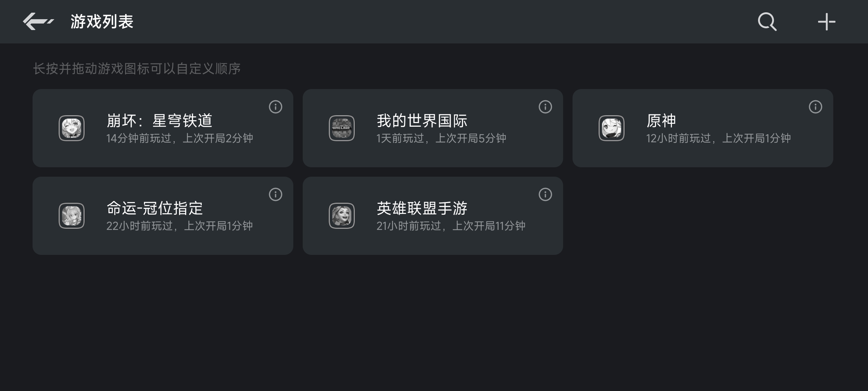The image size is (868, 391).
Task: Tap the 命运-冠位指定 game icon
Action: click(x=72, y=216)
